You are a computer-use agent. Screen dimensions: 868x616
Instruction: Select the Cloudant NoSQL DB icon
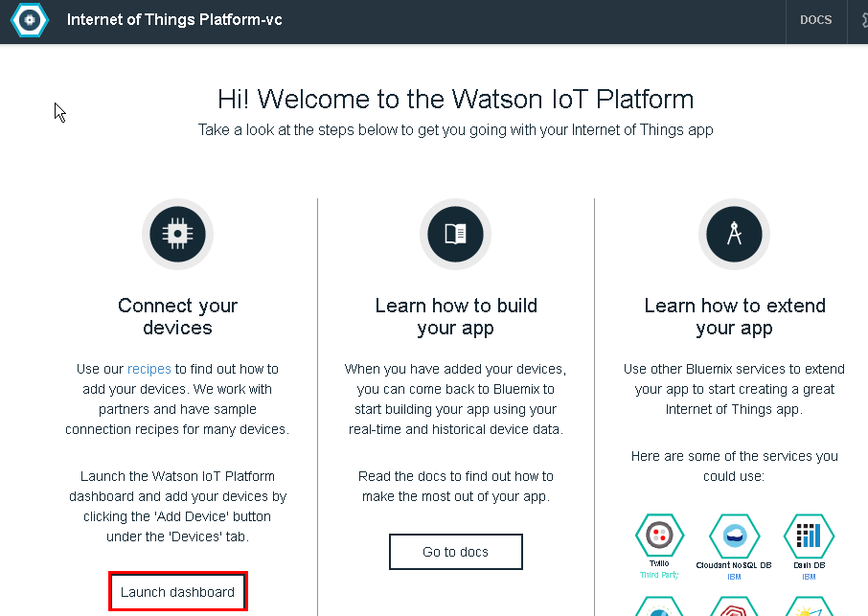click(x=734, y=536)
